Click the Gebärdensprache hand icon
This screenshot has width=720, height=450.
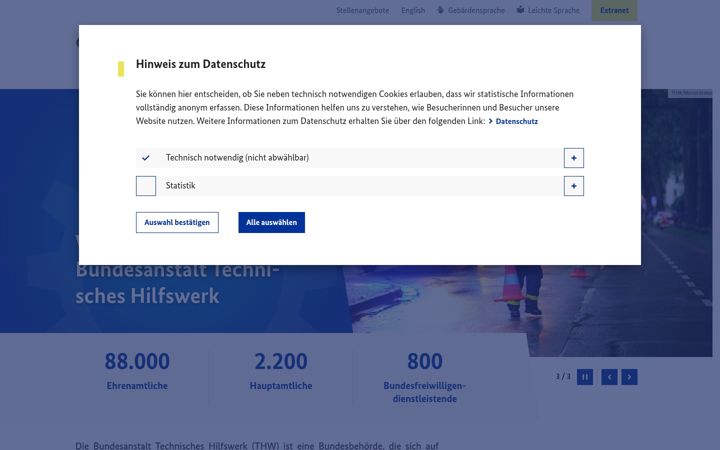click(x=440, y=10)
